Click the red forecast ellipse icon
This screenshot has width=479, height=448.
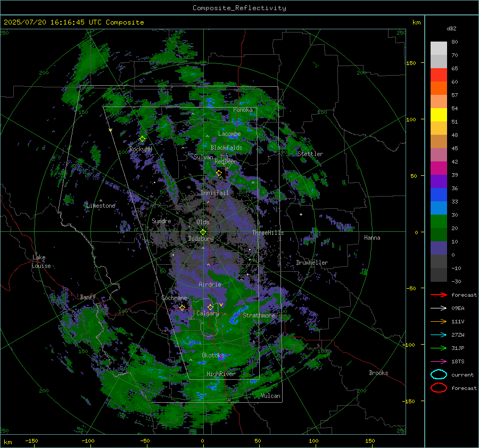(x=439, y=388)
